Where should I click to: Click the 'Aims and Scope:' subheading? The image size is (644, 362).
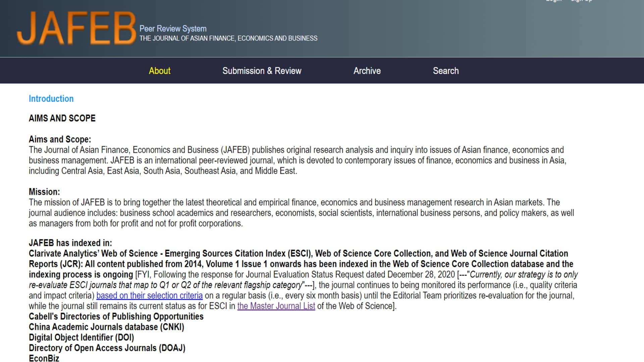click(60, 139)
